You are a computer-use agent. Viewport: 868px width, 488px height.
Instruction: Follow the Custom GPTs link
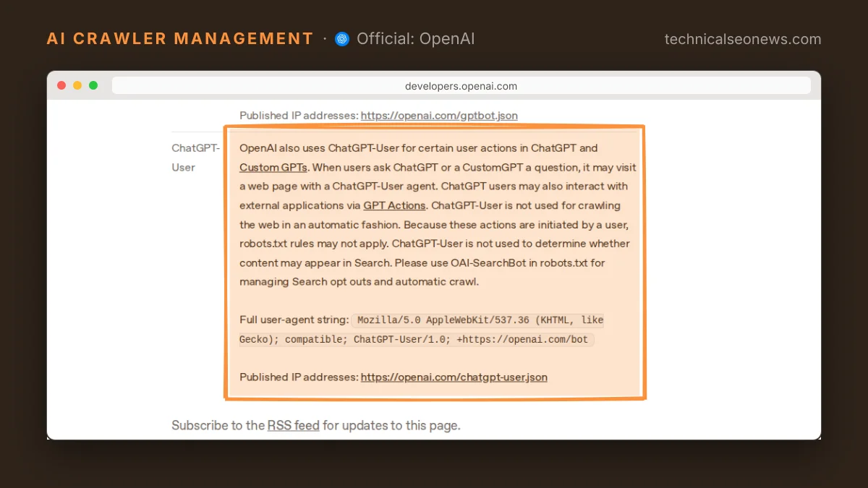tap(273, 167)
